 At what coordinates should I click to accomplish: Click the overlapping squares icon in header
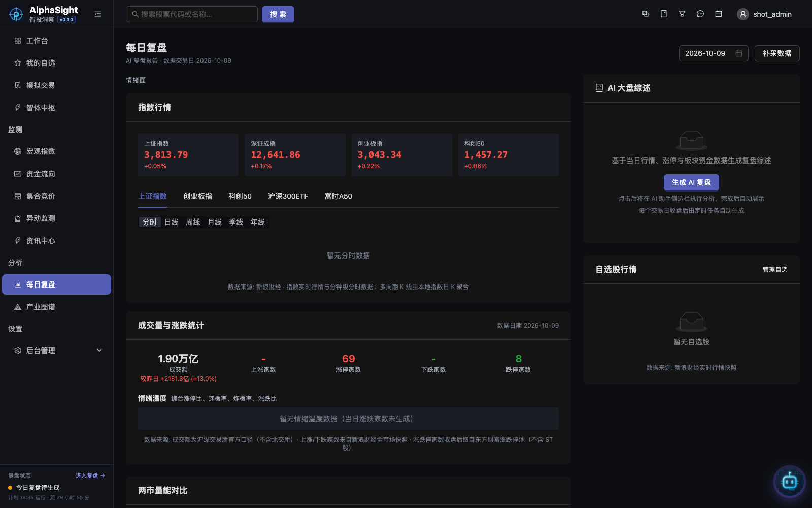pyautogui.click(x=646, y=14)
